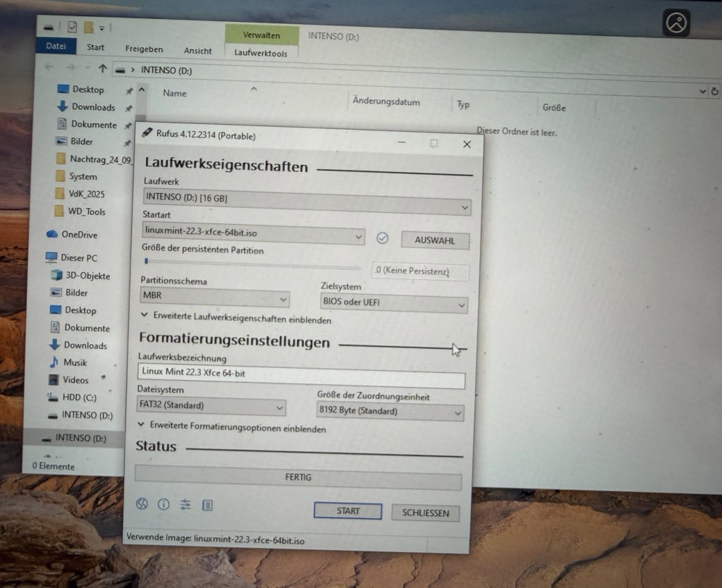Go up one folder level in Explorer
This screenshot has width=722, height=588.
[x=102, y=68]
